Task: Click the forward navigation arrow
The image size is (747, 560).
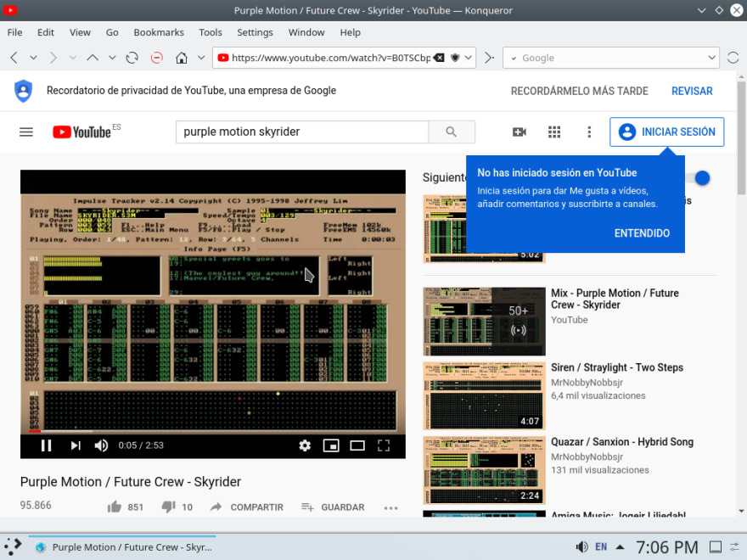Action: tap(53, 58)
